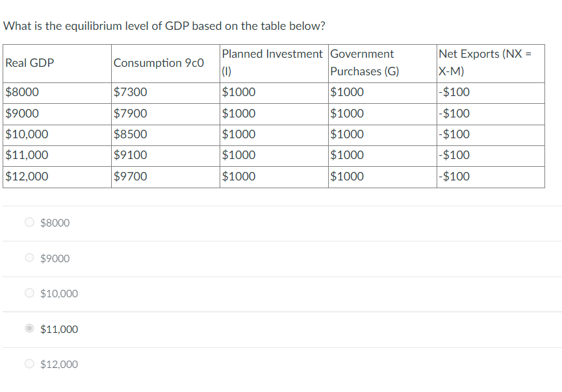Screen dimensions: 562x392
Task: Click the Real GDP column header
Action: [x=29, y=63]
